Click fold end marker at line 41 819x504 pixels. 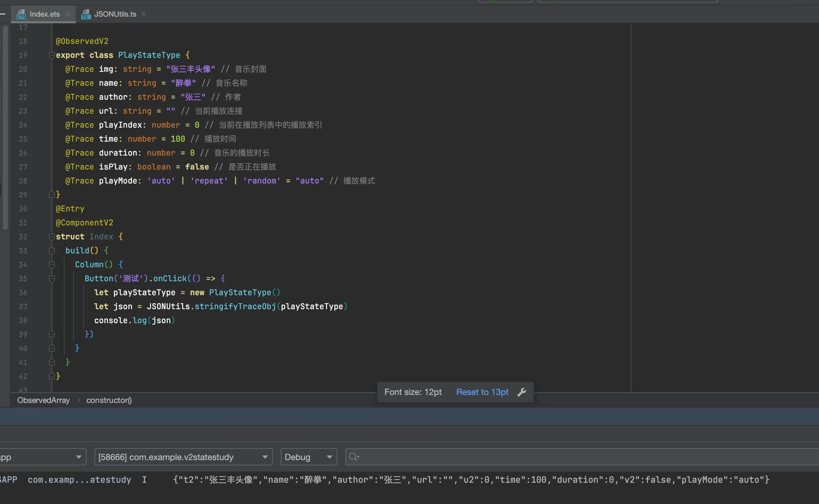[52, 362]
